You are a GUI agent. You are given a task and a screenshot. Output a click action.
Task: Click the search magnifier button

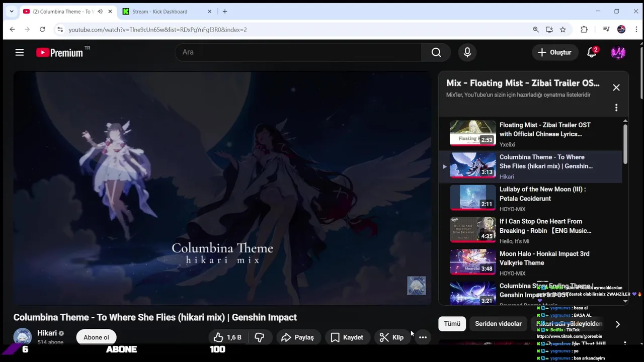pyautogui.click(x=436, y=52)
